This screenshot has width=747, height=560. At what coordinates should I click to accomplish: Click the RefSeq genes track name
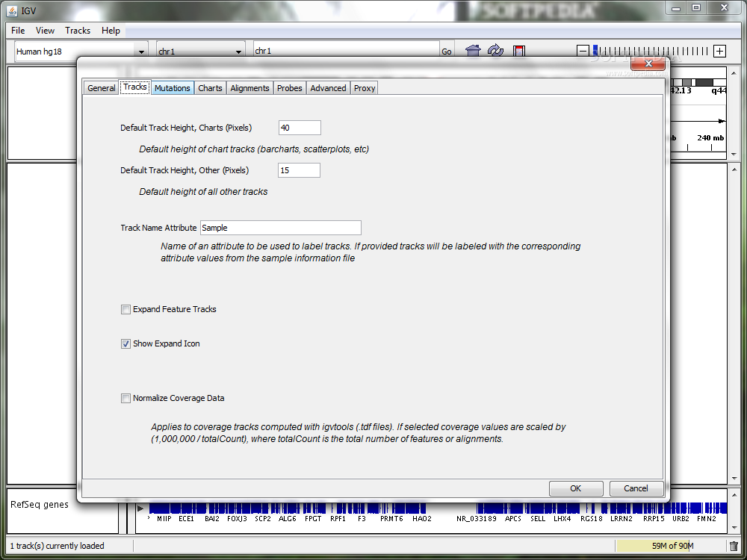(40, 505)
